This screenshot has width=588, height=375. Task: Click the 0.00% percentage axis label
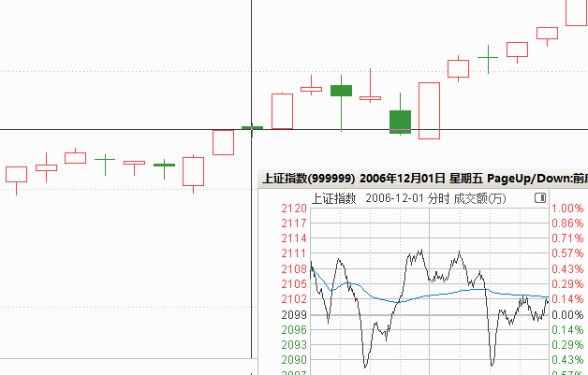point(567,315)
